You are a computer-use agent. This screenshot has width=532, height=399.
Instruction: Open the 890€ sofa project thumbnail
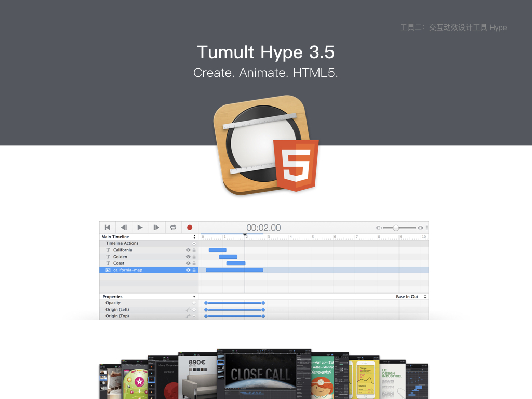coord(197,376)
